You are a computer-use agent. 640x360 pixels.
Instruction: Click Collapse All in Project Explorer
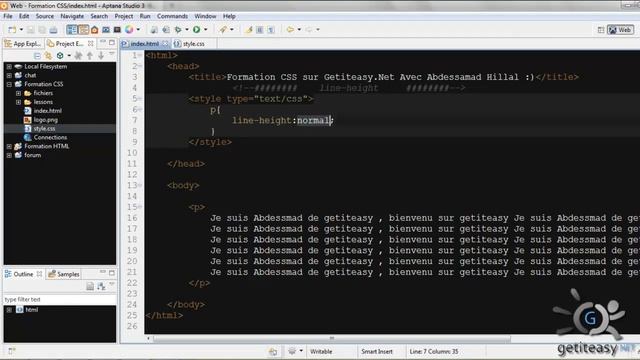click(38, 56)
